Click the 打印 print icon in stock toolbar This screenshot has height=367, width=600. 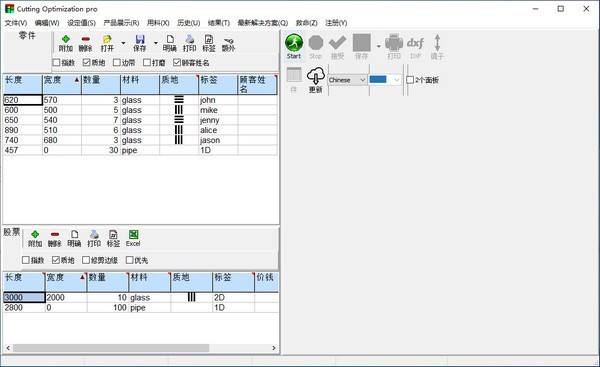94,235
